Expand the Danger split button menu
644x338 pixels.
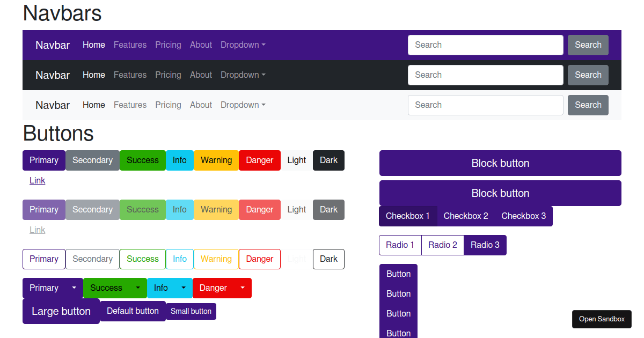click(243, 288)
